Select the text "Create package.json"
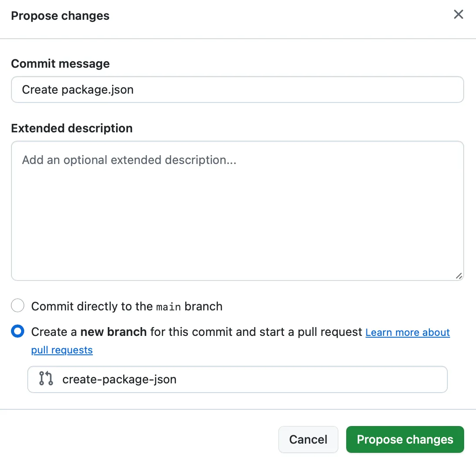This screenshot has height=459, width=476. (x=77, y=89)
